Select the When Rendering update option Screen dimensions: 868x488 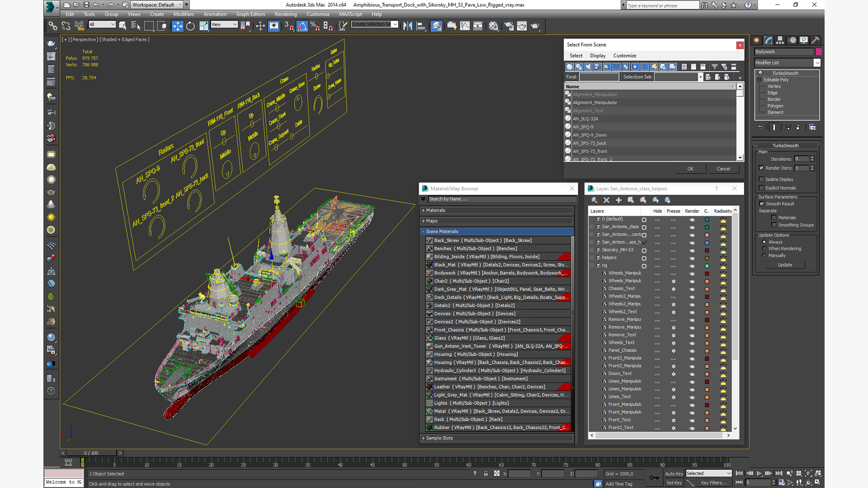click(764, 249)
